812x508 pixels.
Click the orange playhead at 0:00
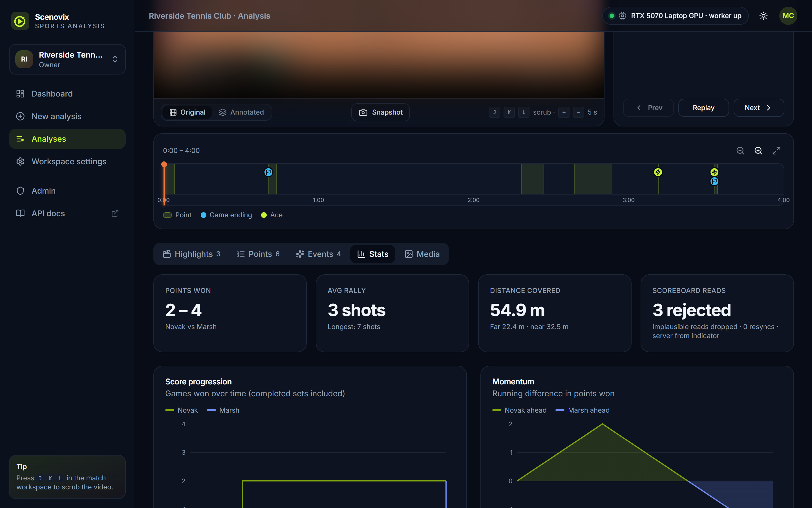coord(164,164)
